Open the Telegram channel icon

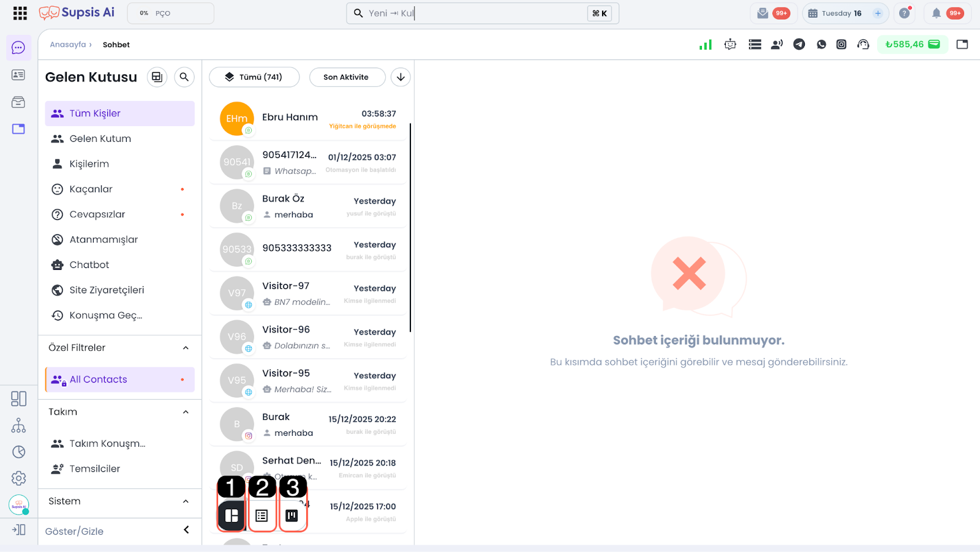(x=799, y=44)
